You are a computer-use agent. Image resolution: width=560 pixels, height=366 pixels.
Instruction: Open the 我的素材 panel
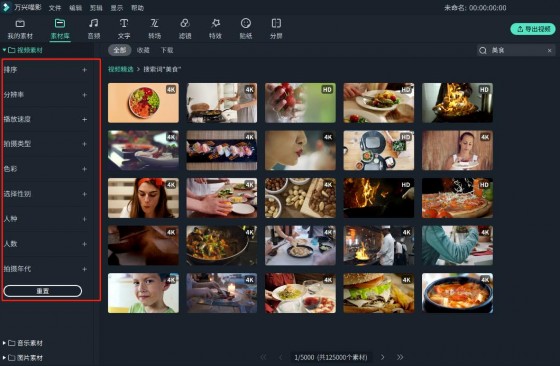(x=20, y=29)
